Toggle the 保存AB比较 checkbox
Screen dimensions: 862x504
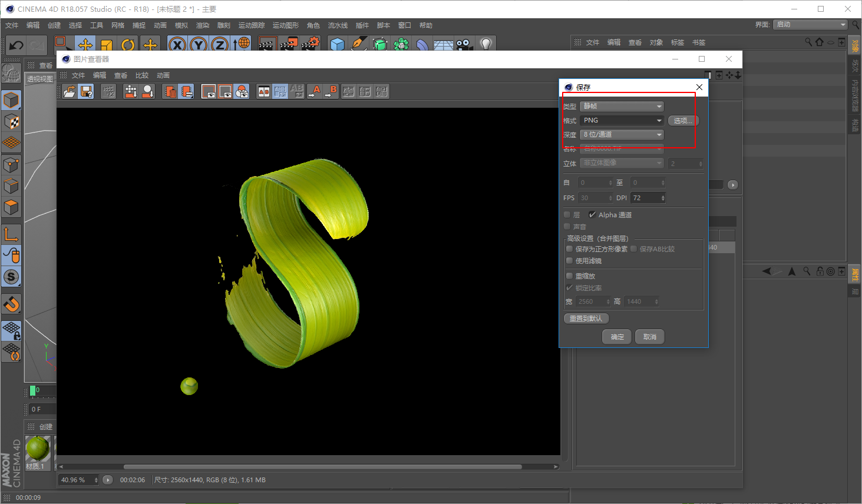click(x=634, y=249)
